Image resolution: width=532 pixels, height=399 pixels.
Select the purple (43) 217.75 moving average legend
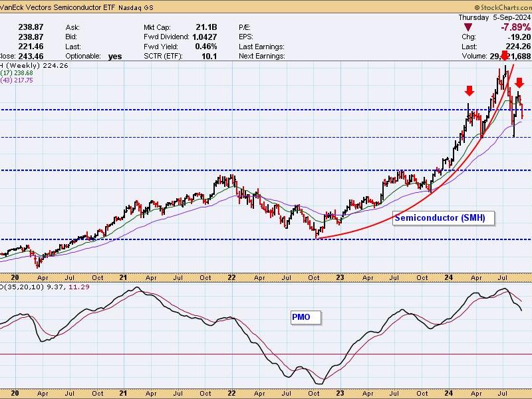[17, 80]
